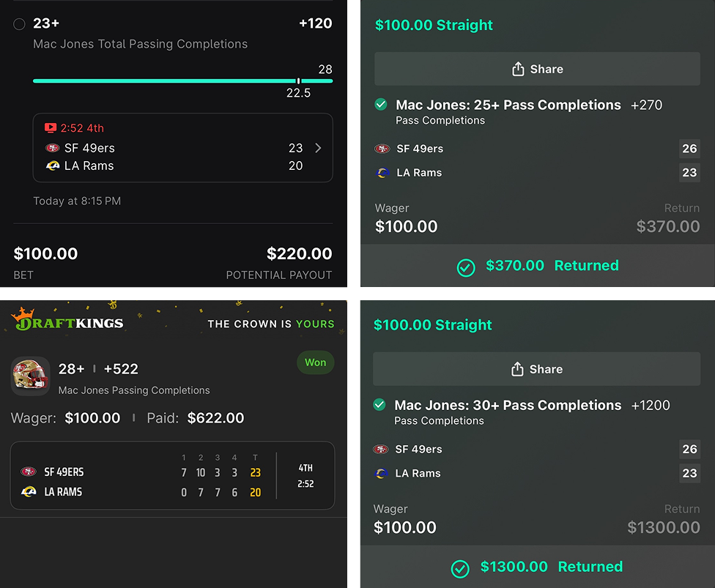Image resolution: width=715 pixels, height=588 pixels.
Task: Click SF 49ers logo in 25+ bet slip
Action: pos(382,149)
